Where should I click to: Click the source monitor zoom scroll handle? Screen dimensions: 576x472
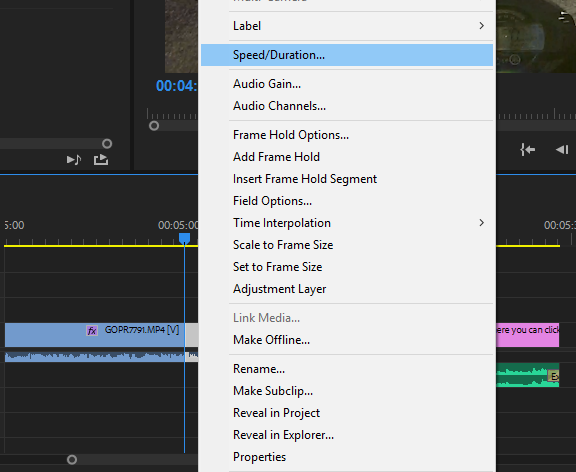pyautogui.click(x=107, y=144)
